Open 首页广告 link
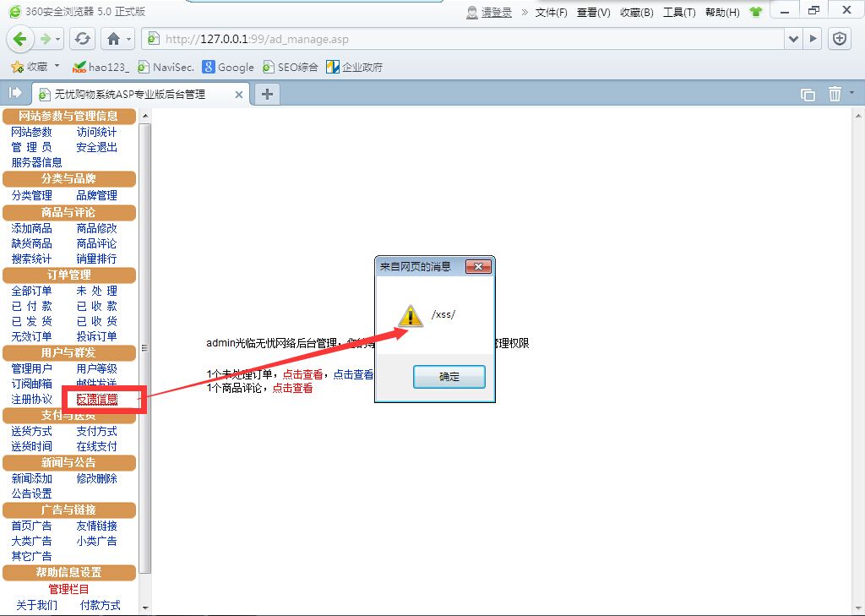The width and height of the screenshot is (865, 616). [x=31, y=526]
